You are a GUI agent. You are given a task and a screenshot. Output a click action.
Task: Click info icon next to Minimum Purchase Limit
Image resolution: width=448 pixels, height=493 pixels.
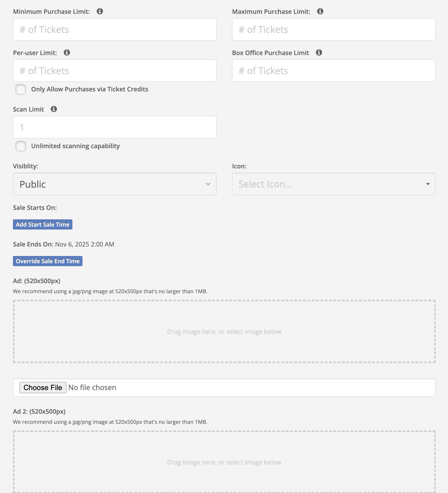tap(100, 11)
